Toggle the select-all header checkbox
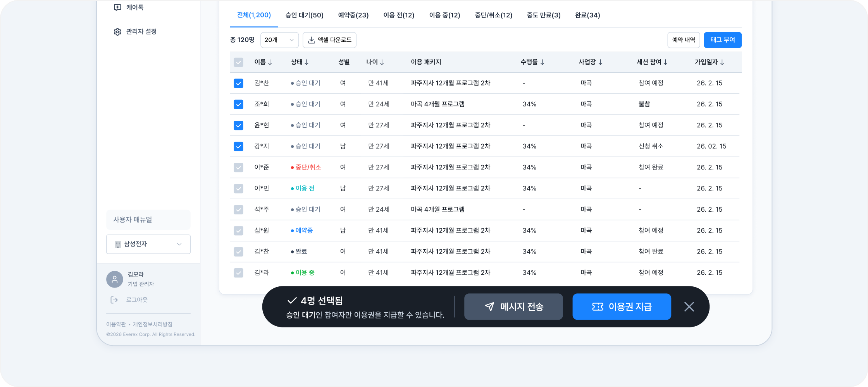868x387 pixels. point(238,62)
